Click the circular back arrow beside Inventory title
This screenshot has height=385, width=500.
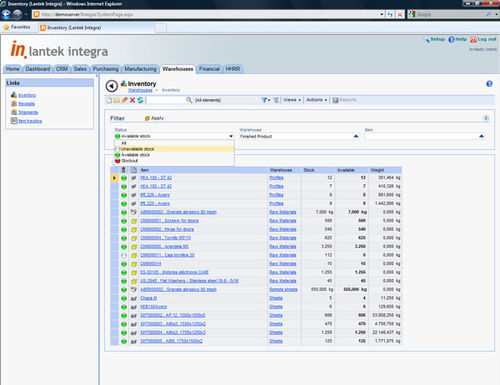(x=112, y=86)
